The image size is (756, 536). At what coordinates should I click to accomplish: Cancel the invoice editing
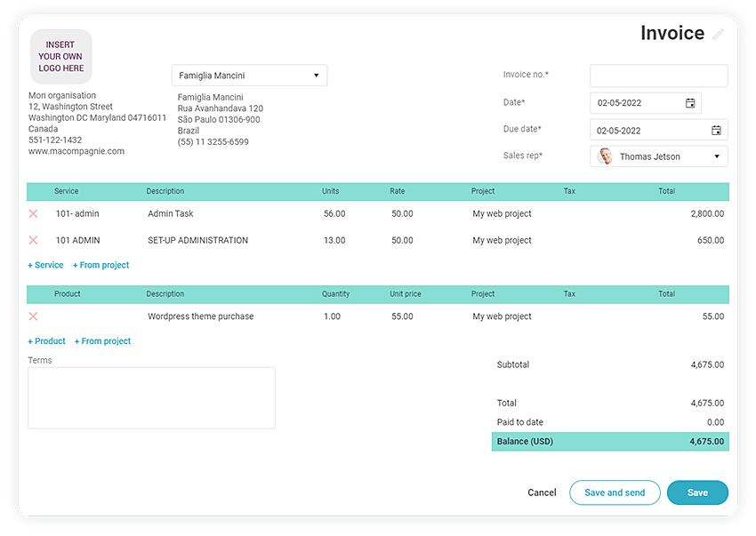pyautogui.click(x=542, y=492)
